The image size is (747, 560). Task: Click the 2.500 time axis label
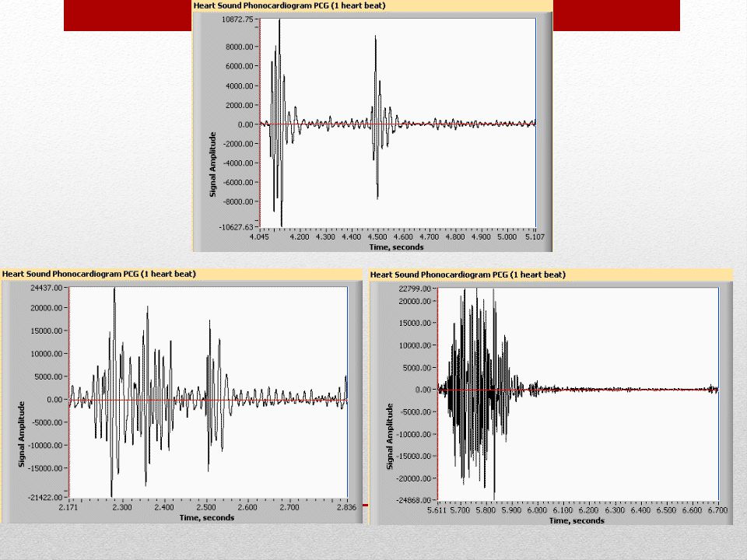coord(206,507)
